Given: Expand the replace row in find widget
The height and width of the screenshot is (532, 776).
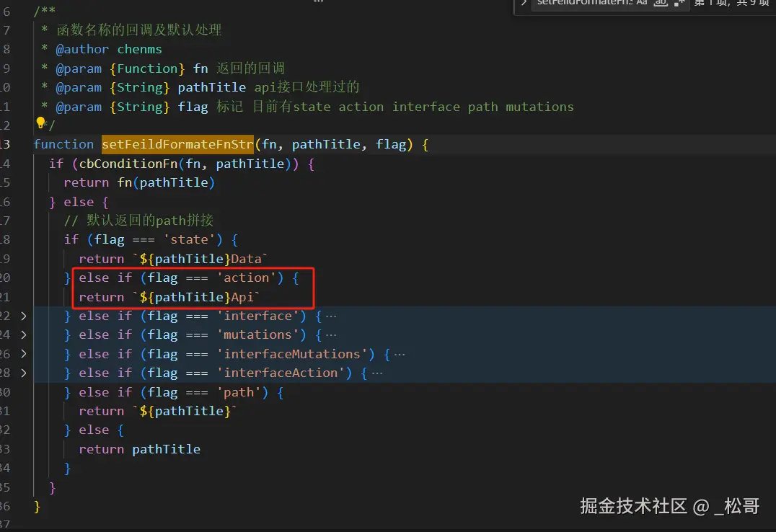Looking at the screenshot, I should (x=524, y=4).
